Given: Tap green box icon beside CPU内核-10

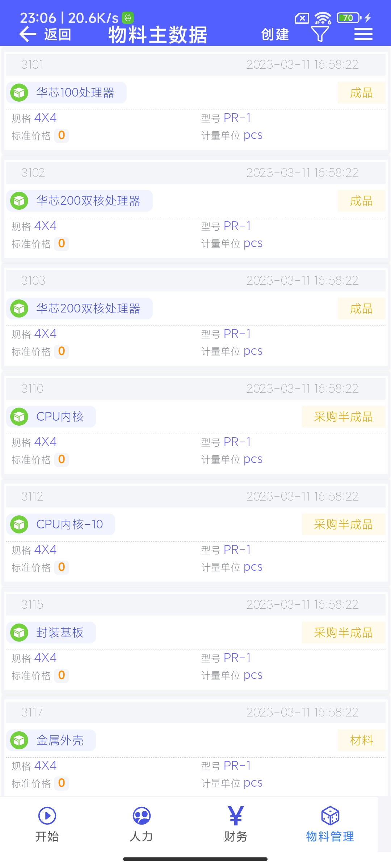Looking at the screenshot, I should pyautogui.click(x=19, y=524).
